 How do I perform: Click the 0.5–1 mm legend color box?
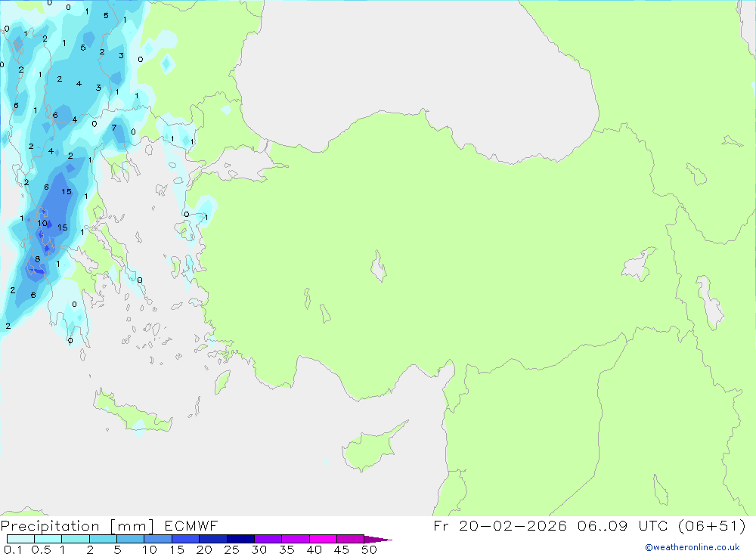pos(48,539)
